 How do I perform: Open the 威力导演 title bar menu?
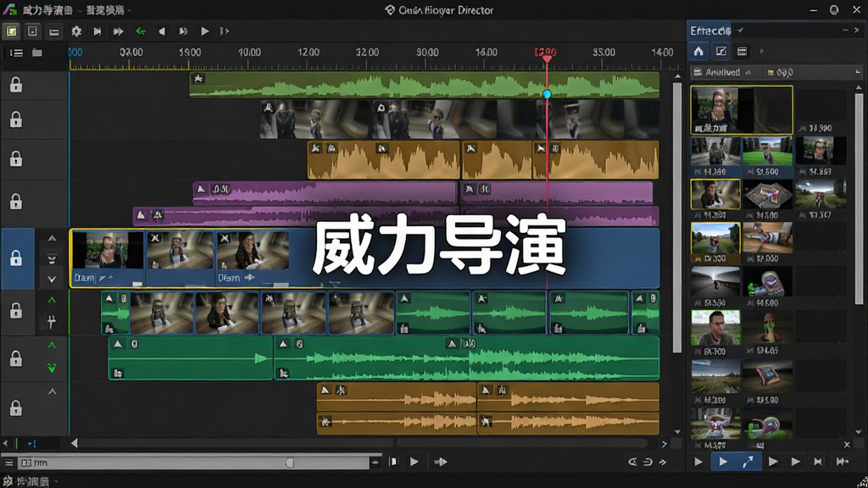(47, 10)
